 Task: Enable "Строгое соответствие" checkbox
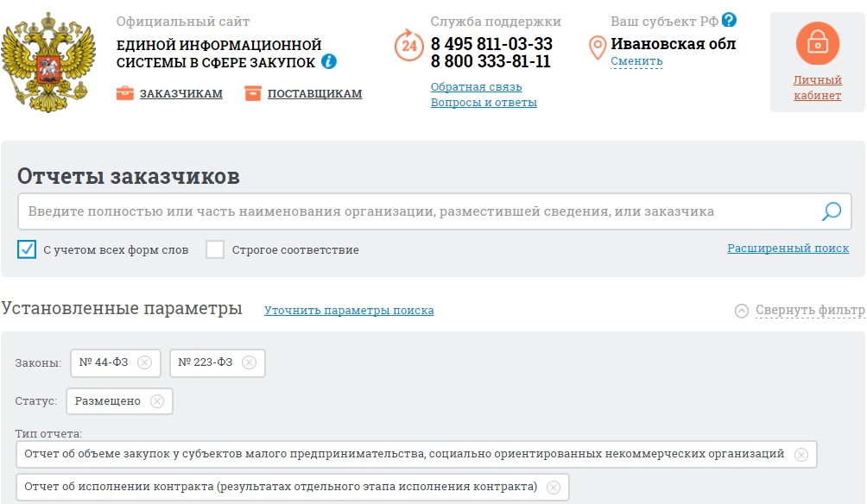click(x=215, y=250)
